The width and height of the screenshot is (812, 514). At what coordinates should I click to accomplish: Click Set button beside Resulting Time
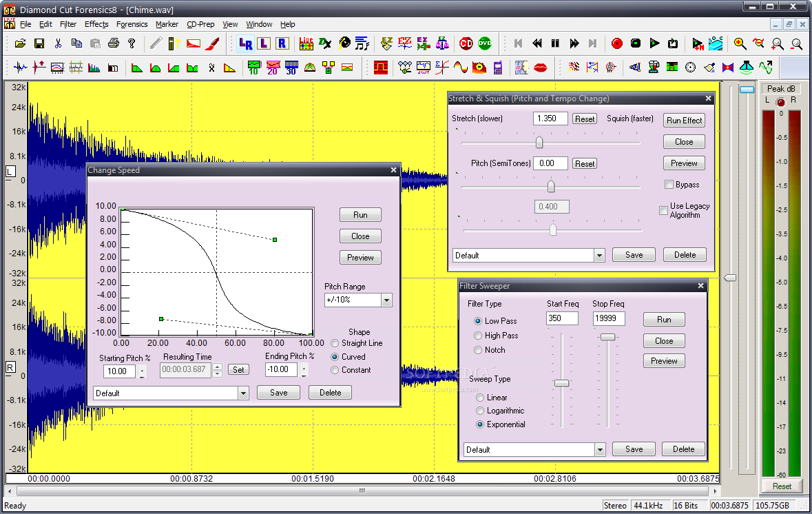(x=238, y=370)
